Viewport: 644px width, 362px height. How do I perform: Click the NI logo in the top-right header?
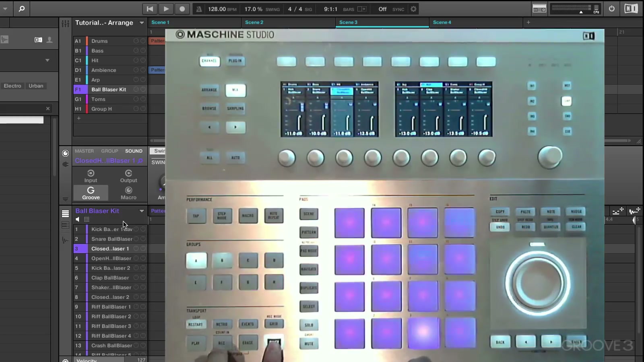coord(631,8)
